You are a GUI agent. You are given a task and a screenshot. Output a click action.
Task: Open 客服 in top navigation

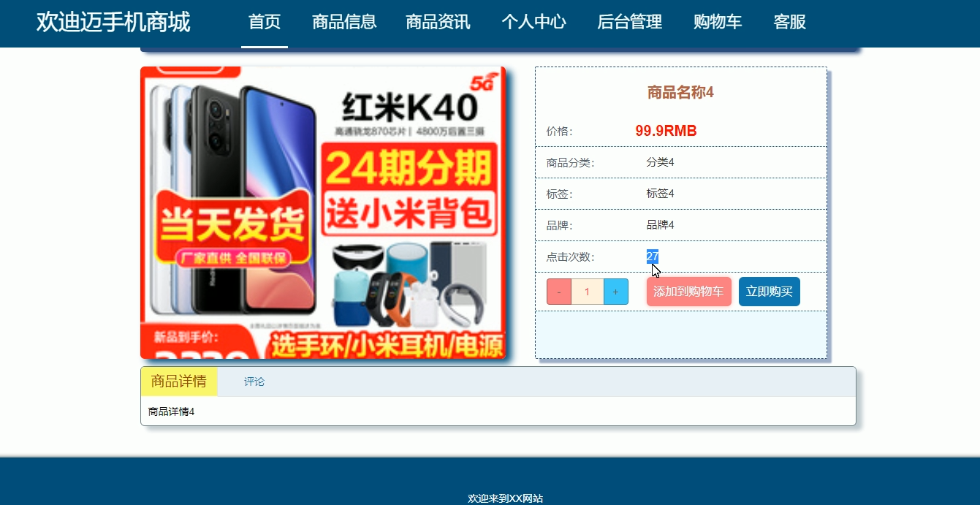click(x=789, y=22)
